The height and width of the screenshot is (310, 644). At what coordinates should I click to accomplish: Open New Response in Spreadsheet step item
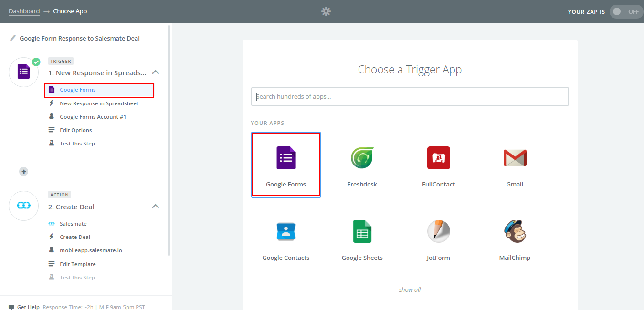(x=99, y=103)
